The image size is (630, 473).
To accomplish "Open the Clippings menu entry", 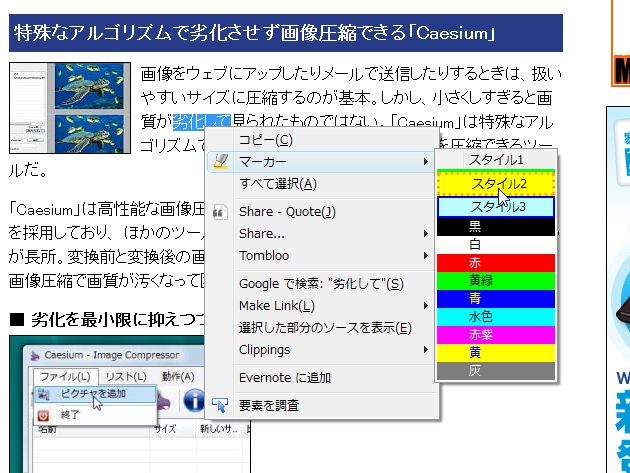I will (321, 350).
